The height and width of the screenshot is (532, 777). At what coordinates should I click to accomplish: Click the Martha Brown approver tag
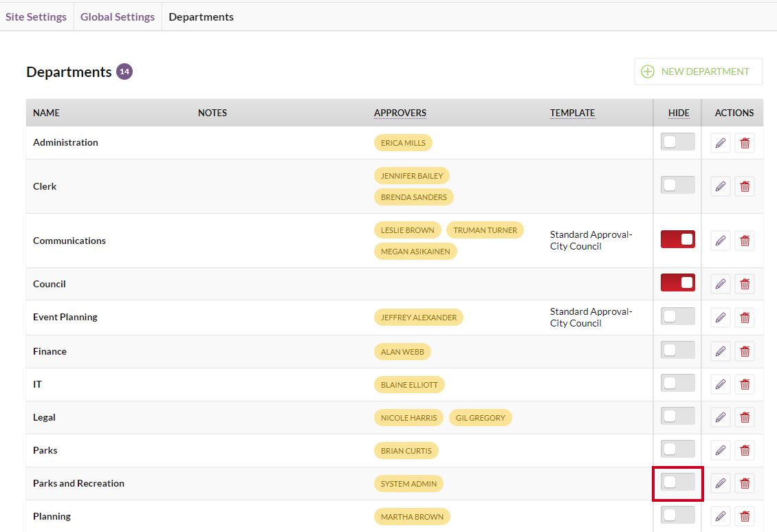tap(412, 517)
